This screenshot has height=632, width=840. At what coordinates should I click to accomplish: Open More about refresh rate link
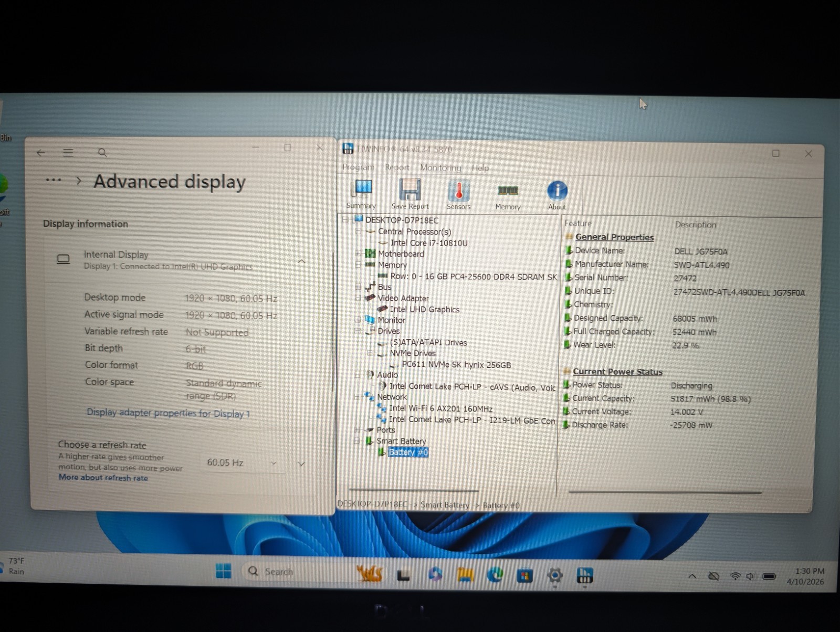pyautogui.click(x=103, y=477)
